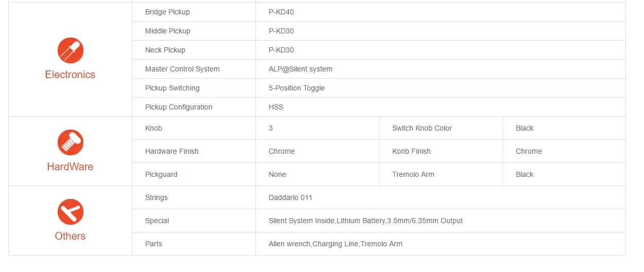Image resolution: width=644 pixels, height=272 pixels.
Task: Select the Others section heading
Action: tap(70, 236)
